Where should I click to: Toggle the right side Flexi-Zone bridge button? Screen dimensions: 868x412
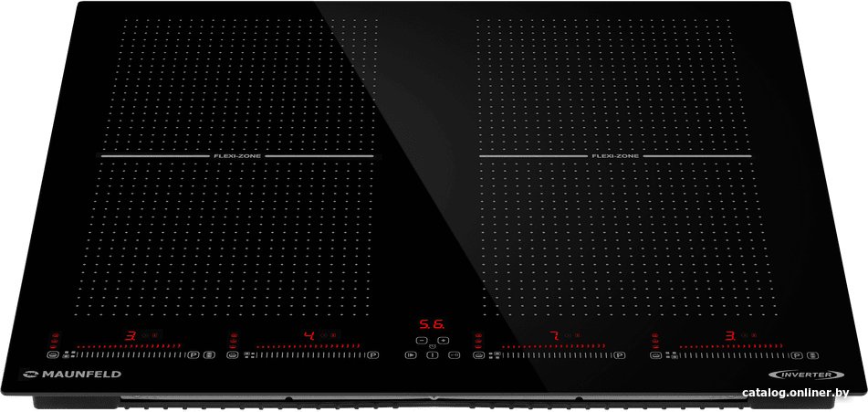point(811,354)
